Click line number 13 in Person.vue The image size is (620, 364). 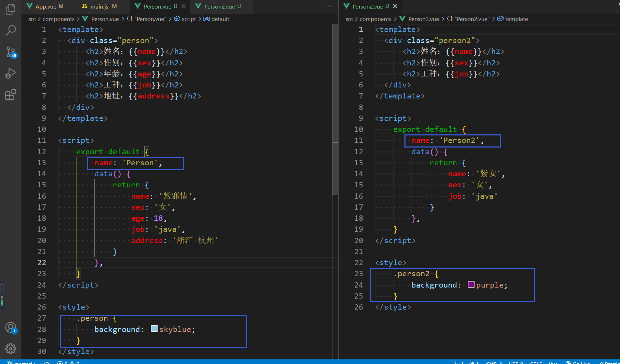tap(42, 163)
